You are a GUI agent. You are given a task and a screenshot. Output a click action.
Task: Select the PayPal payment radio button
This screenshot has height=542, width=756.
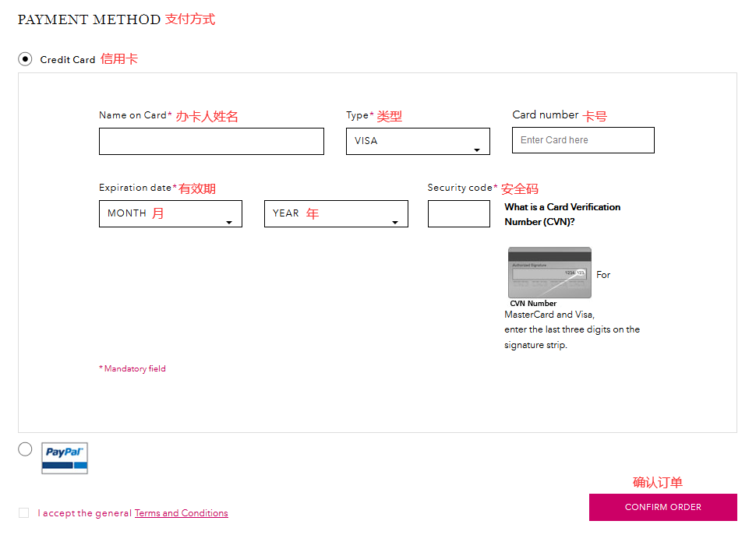coord(26,449)
